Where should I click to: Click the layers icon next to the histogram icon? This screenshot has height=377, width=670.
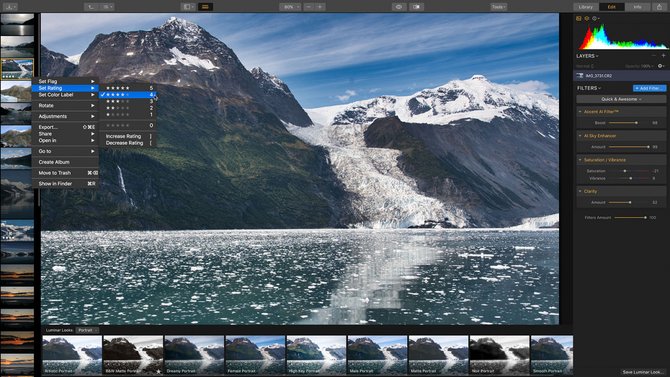tap(587, 18)
